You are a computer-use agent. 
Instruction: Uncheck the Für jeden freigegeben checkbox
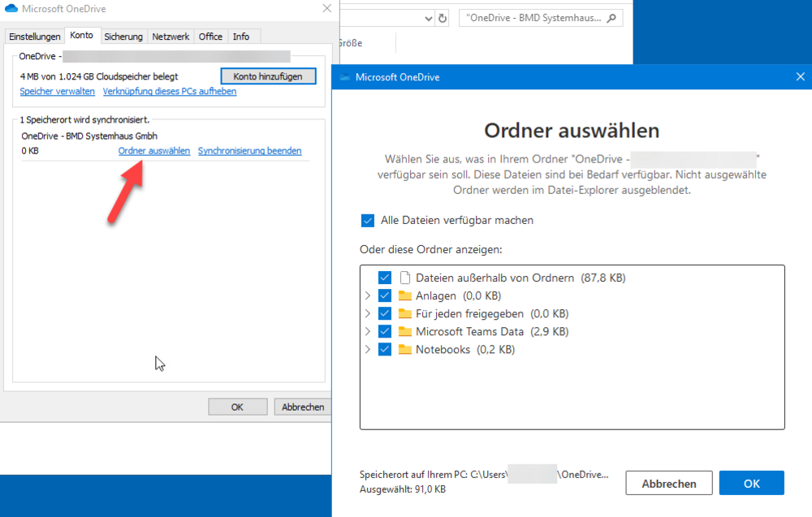385,313
